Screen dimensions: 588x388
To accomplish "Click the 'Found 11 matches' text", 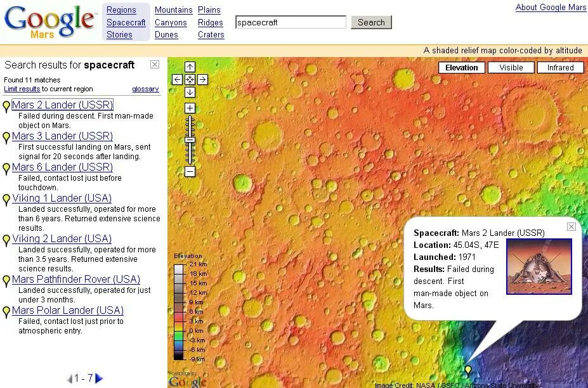I will (x=32, y=80).
